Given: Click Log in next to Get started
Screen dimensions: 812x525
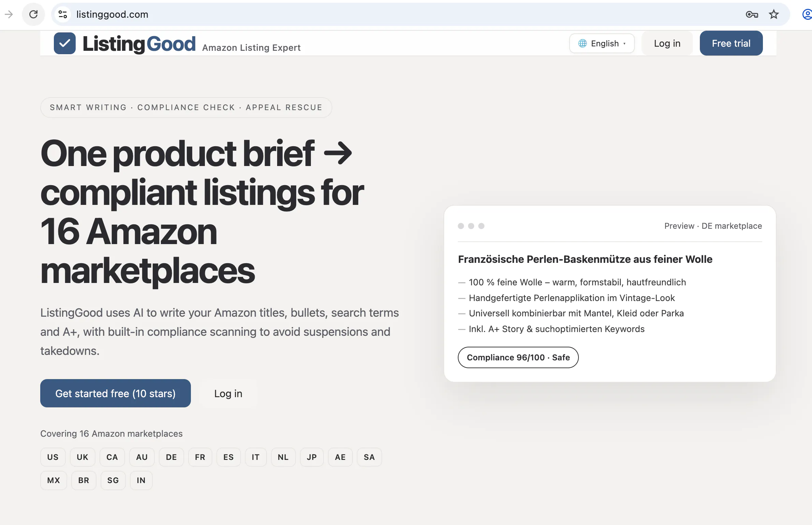Looking at the screenshot, I should coord(228,393).
